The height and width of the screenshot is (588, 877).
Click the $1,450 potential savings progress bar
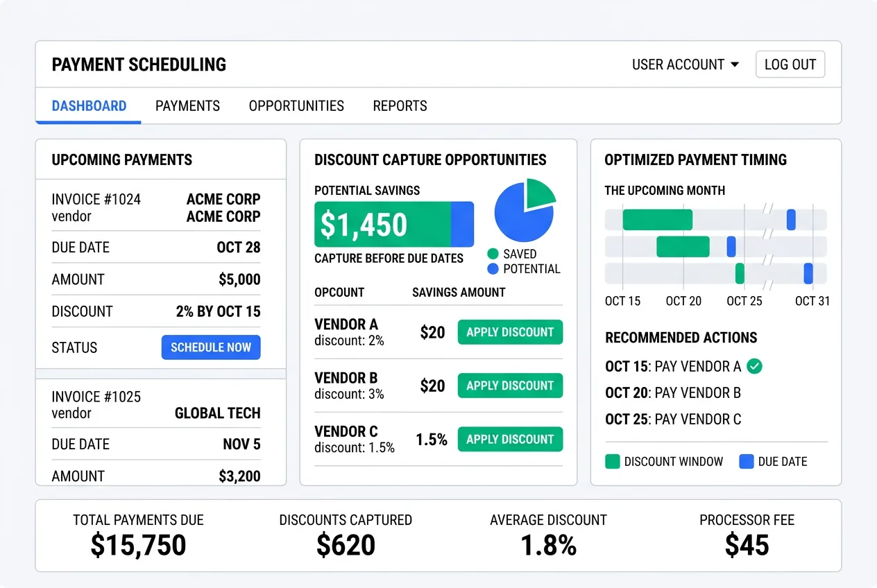(x=394, y=224)
